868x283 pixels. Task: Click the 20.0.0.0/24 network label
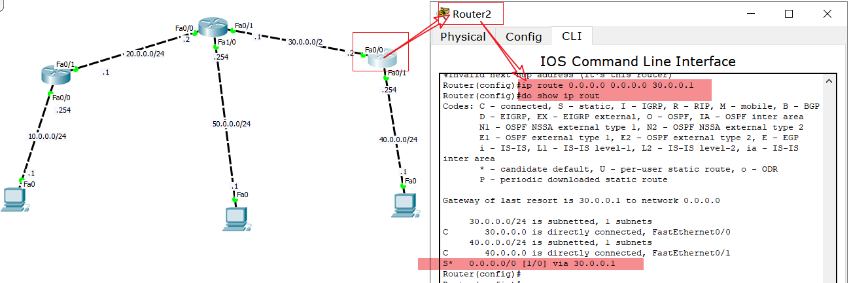pos(145,54)
